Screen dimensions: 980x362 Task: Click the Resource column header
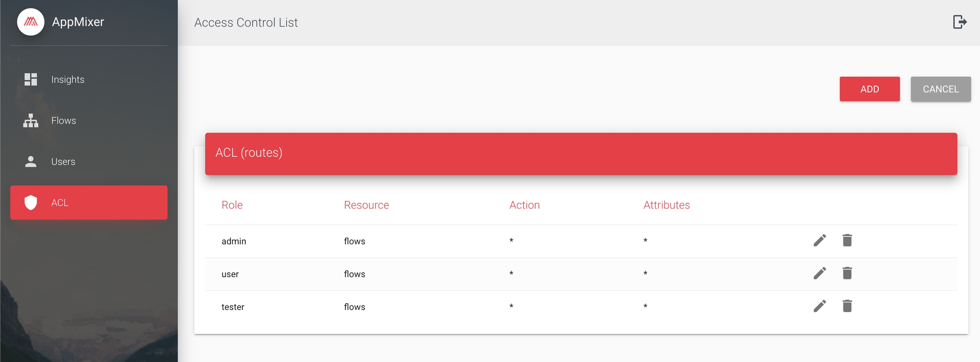(x=366, y=205)
